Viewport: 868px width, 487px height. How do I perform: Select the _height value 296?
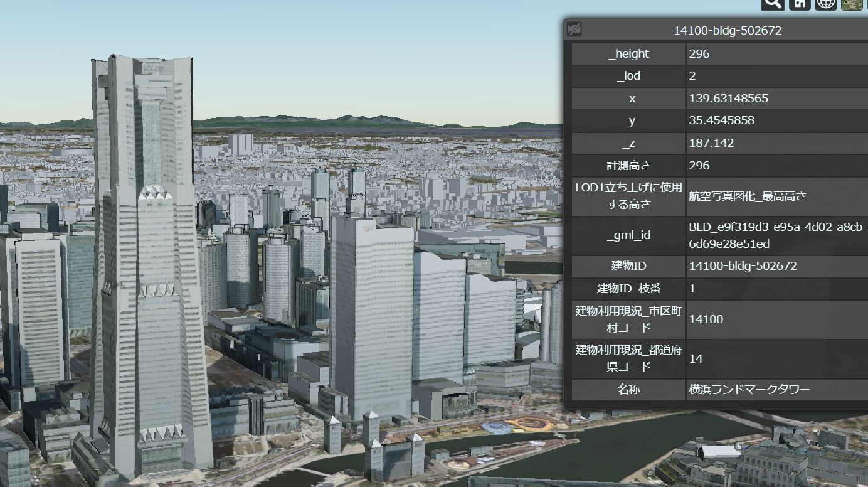[699, 54]
